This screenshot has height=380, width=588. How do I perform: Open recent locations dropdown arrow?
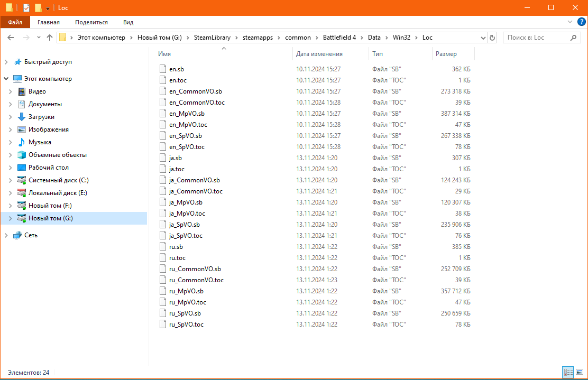coord(39,38)
